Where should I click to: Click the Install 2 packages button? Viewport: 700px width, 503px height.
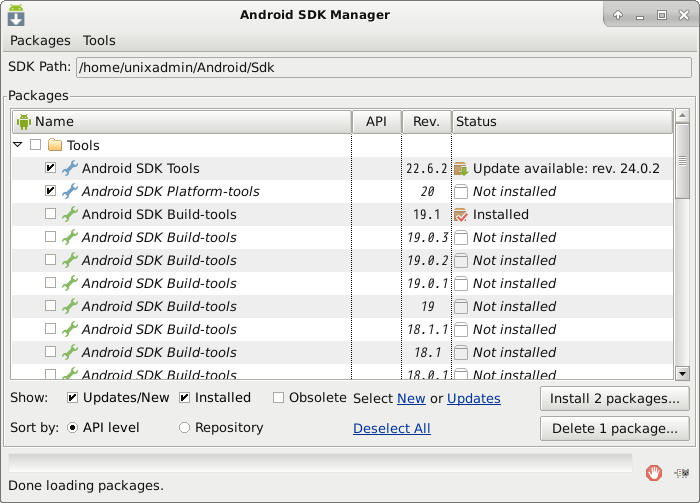click(x=614, y=399)
